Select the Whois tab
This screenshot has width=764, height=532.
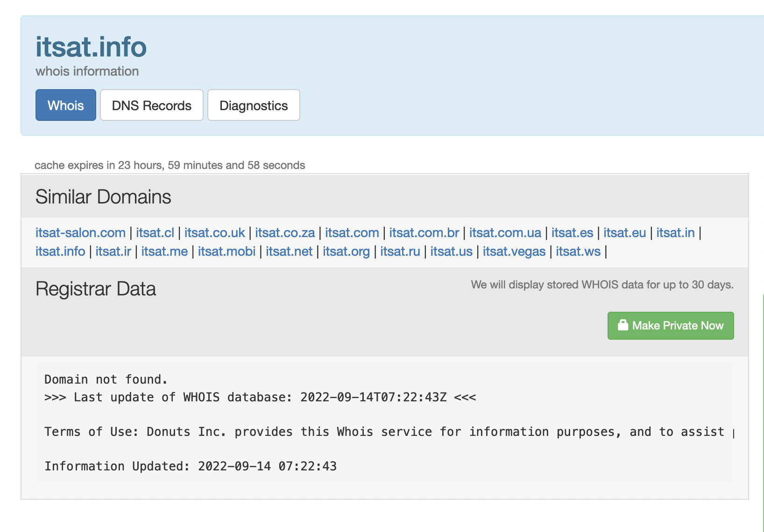point(65,105)
